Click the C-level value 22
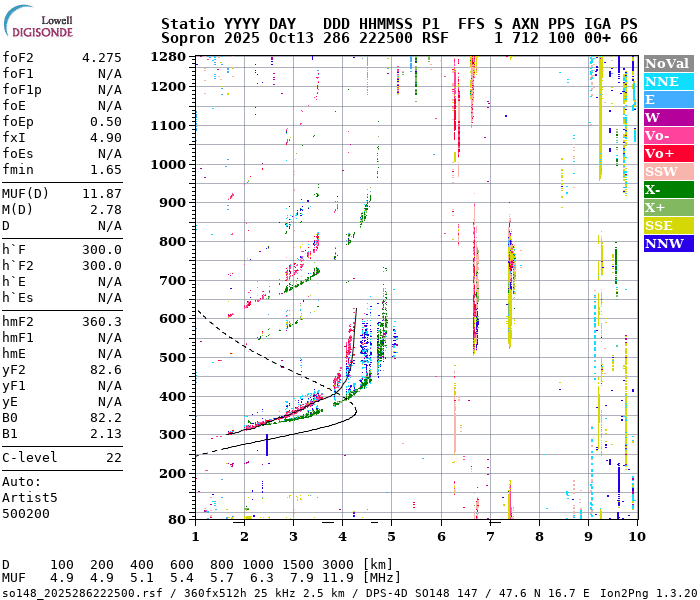700x600 pixels. click(x=113, y=457)
